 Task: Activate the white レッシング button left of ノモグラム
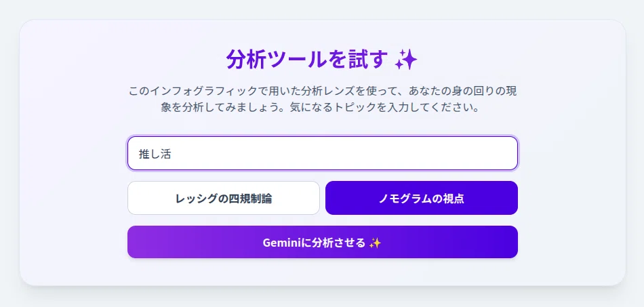click(x=224, y=198)
